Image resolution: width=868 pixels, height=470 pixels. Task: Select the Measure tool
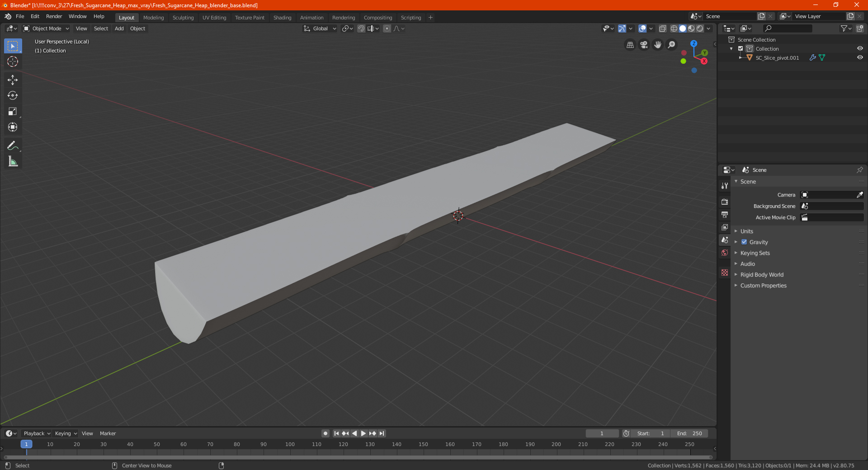13,161
